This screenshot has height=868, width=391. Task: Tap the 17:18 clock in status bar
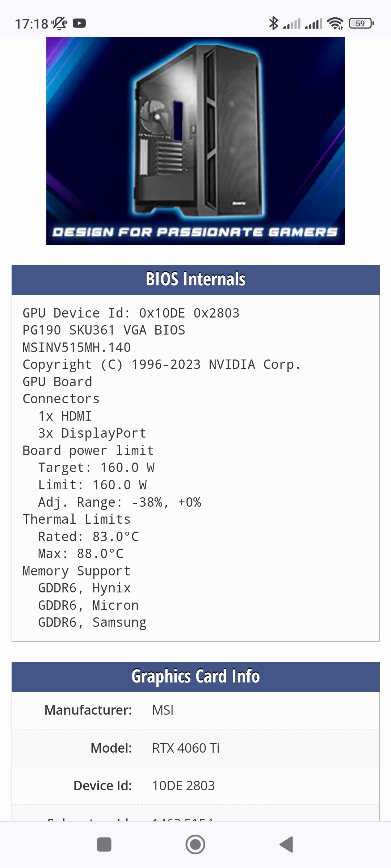[x=31, y=24]
